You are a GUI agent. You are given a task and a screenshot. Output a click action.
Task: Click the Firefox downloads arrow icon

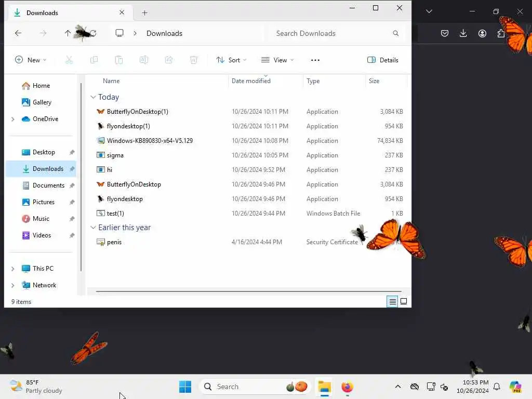pos(463,33)
